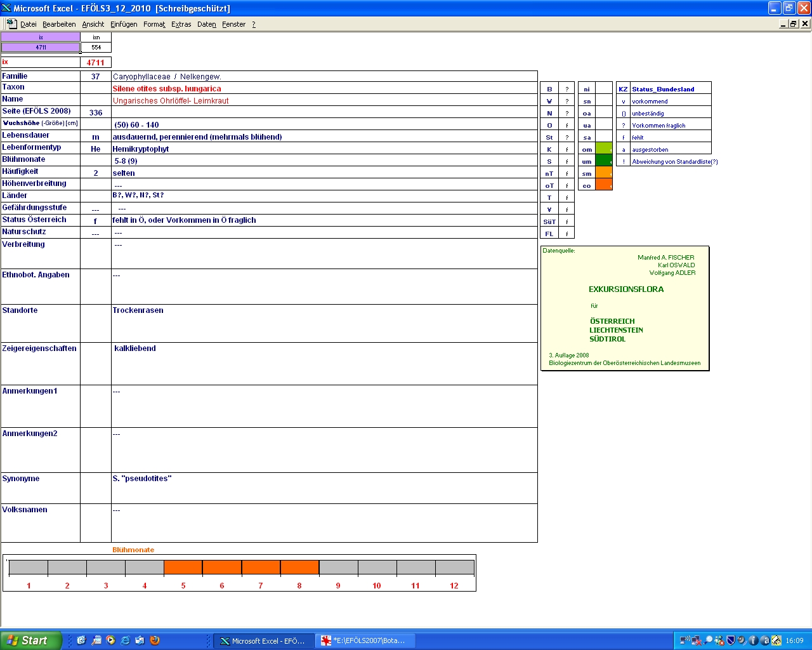
Task: Click the round 'i' info tray icon
Action: pos(753,640)
